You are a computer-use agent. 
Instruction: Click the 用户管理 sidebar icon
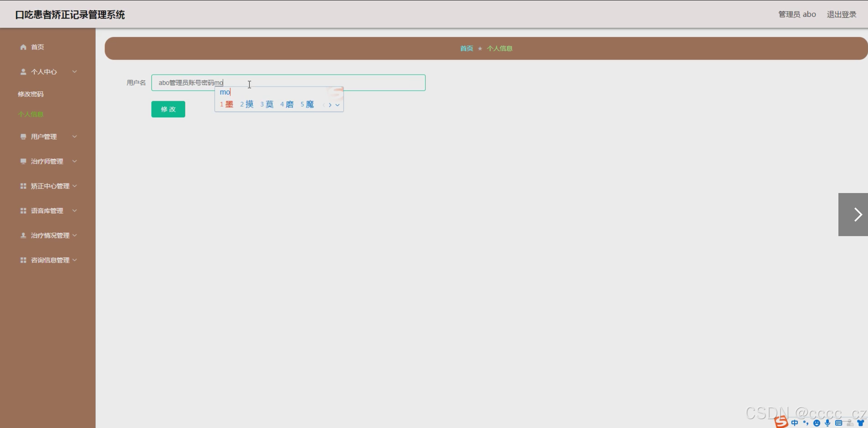[23, 137]
